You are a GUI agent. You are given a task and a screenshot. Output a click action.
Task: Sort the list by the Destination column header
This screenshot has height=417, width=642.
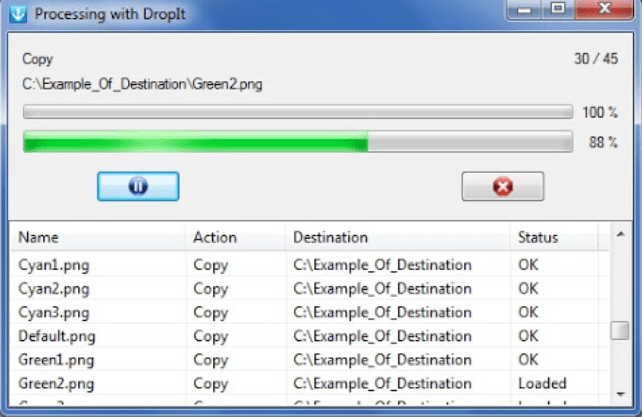pyautogui.click(x=398, y=238)
